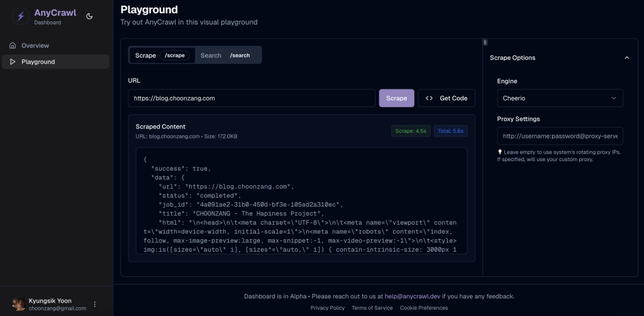Open the Terms of Service link
The image size is (644, 316).
pos(372,308)
